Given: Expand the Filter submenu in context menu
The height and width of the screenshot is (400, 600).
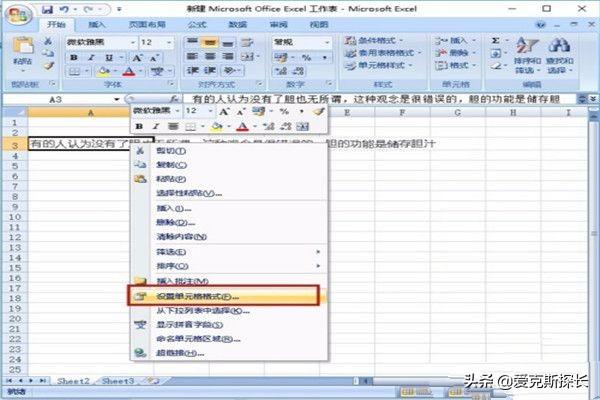Looking at the screenshot, I should 318,252.
